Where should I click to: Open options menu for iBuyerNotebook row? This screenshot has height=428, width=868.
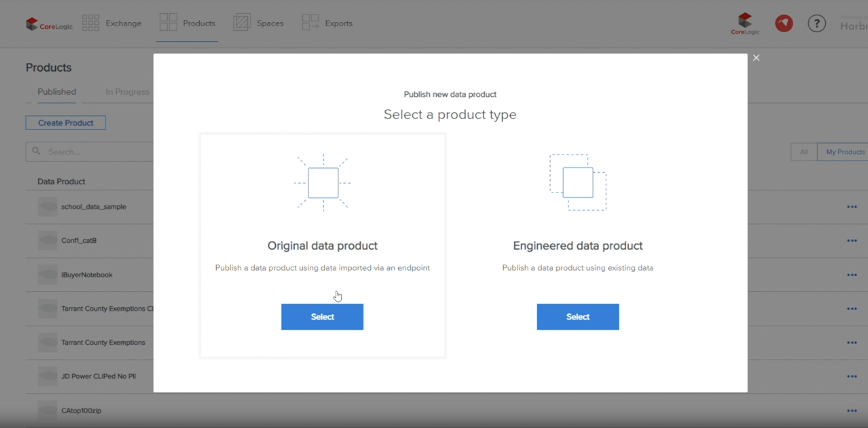click(852, 275)
